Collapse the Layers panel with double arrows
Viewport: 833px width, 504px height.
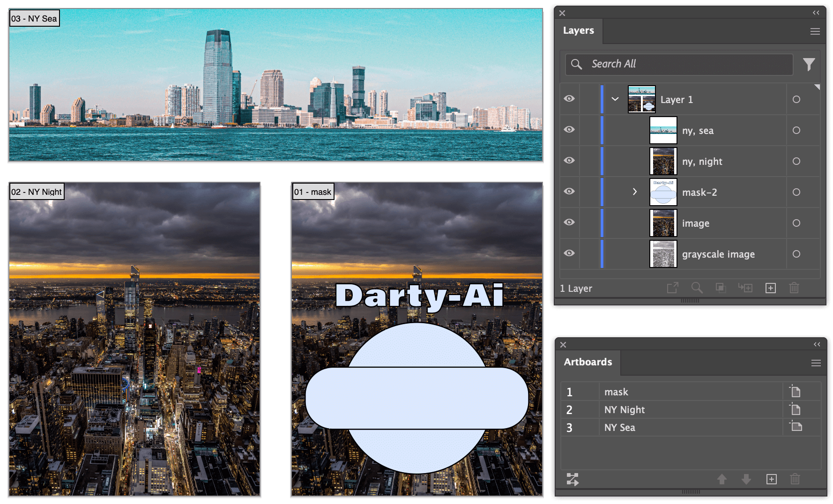[x=816, y=13]
